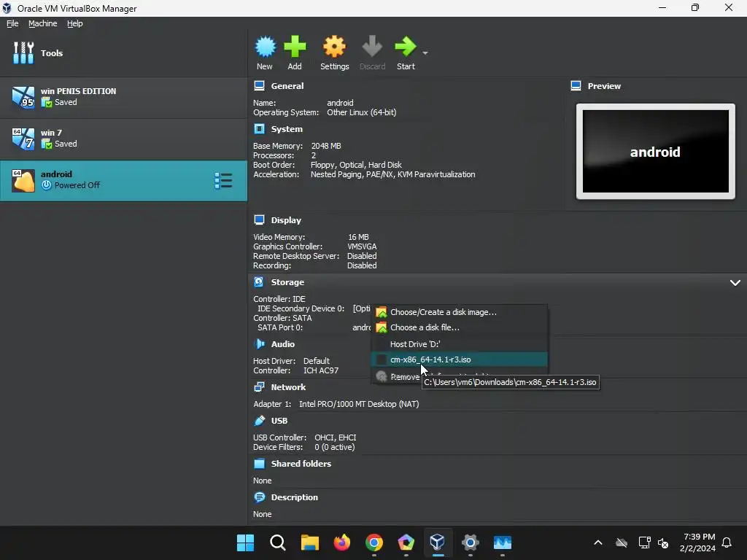Click the Video Memory value 16 MB
Viewport: 747px width, 560px height.
coord(358,237)
